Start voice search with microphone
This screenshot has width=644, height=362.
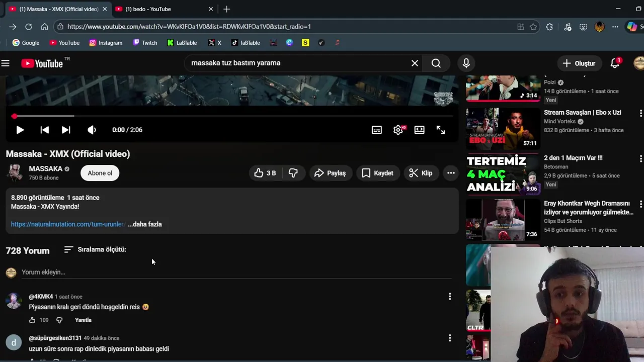(x=466, y=63)
